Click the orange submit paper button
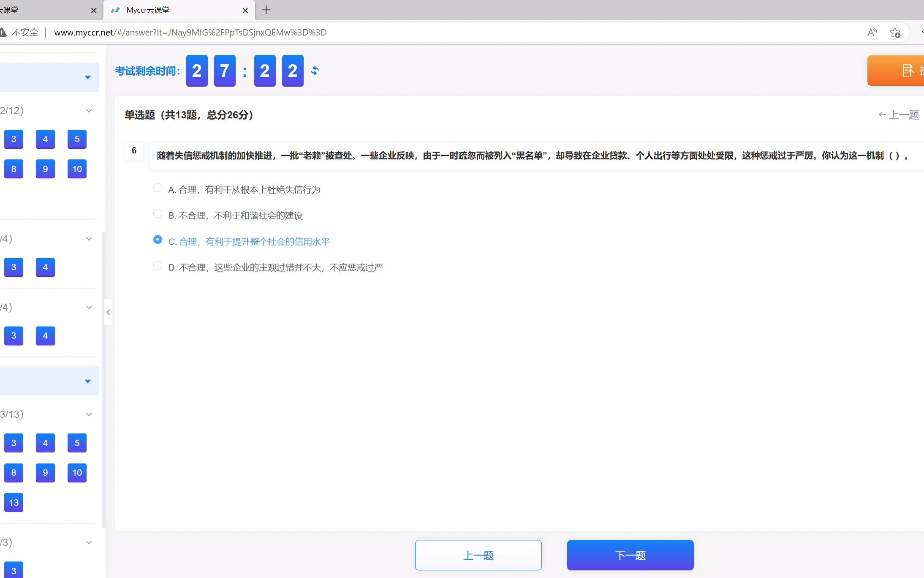Screen dimensions: 924x578 896,71
